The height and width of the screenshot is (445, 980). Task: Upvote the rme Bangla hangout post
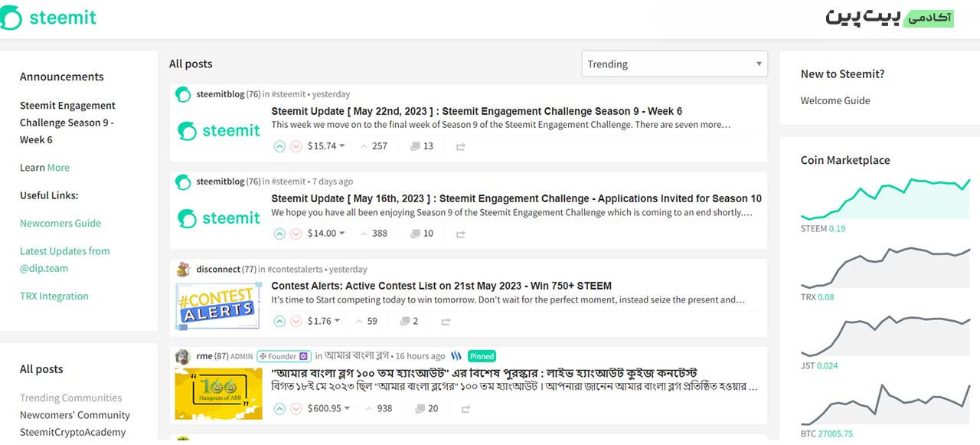[x=279, y=409]
